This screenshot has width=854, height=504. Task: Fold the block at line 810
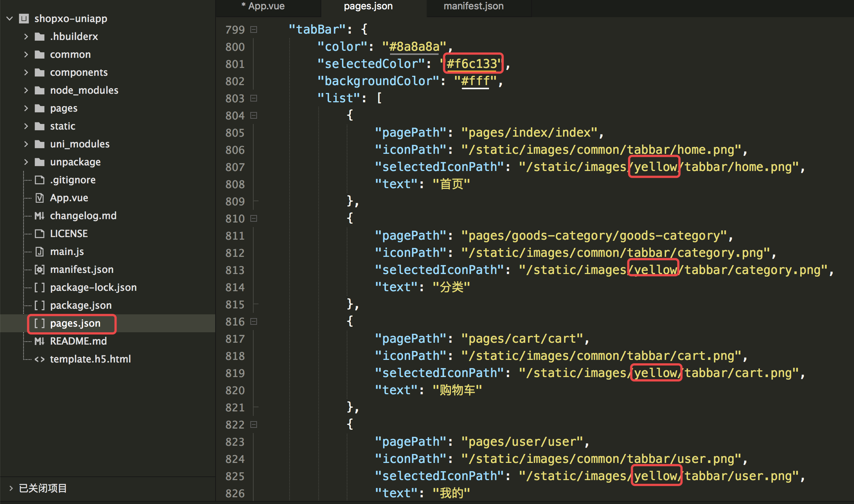click(x=254, y=218)
